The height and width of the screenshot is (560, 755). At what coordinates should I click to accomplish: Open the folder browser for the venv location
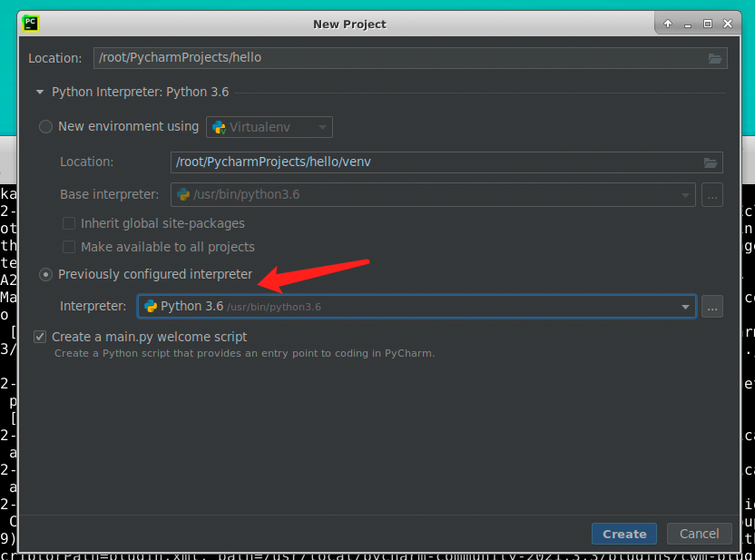(711, 162)
